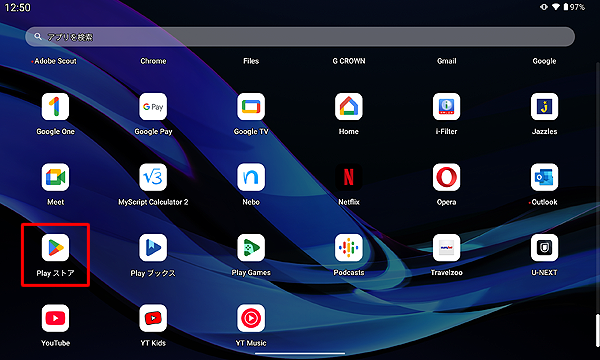This screenshot has height=360, width=600.
Task: Tap the 12:50 clock in status bar
Action: 18,8
